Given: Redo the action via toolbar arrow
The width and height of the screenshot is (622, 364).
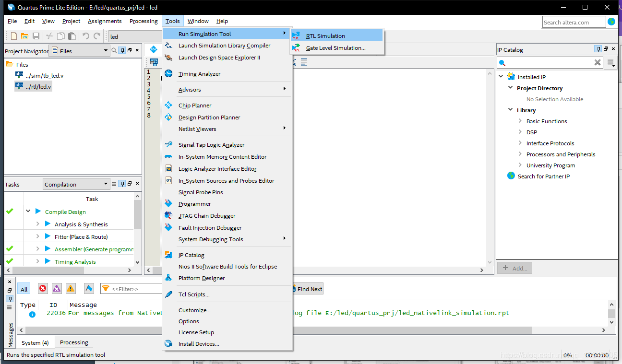Looking at the screenshot, I should click(x=97, y=36).
